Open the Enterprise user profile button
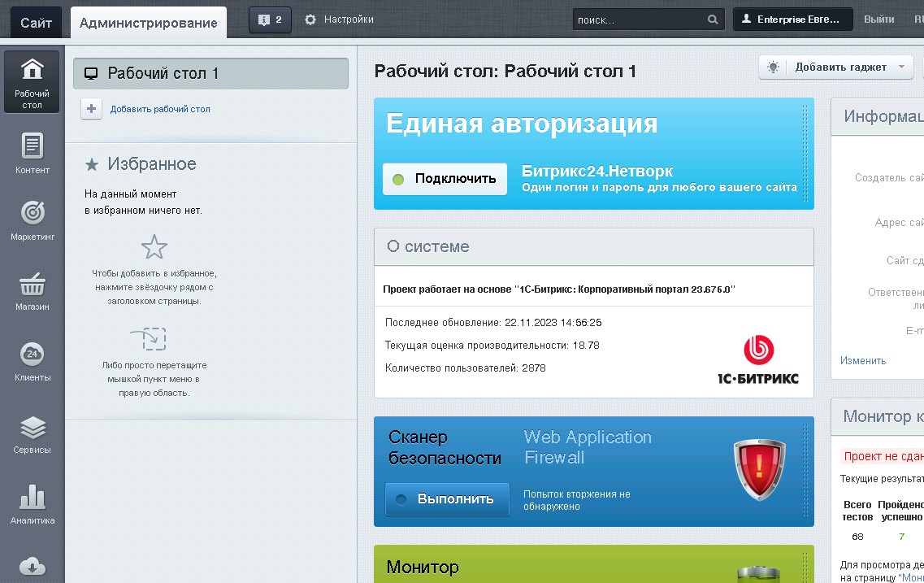The image size is (924, 583). pos(792,20)
